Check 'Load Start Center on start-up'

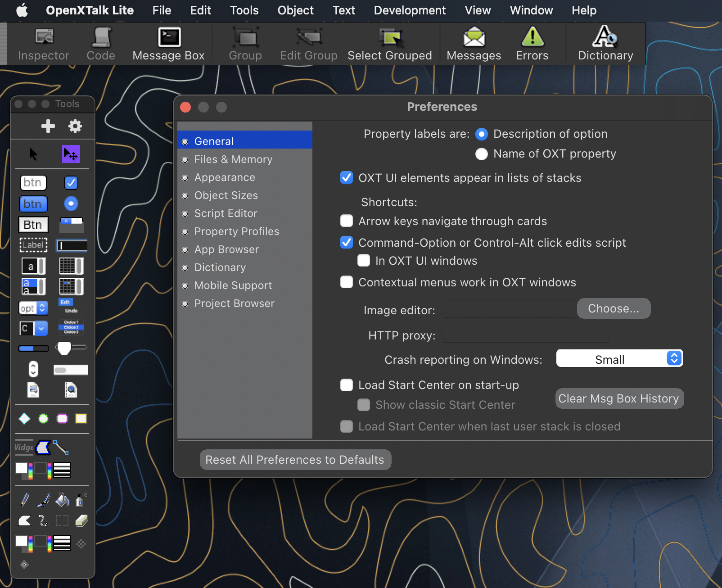pyautogui.click(x=347, y=385)
